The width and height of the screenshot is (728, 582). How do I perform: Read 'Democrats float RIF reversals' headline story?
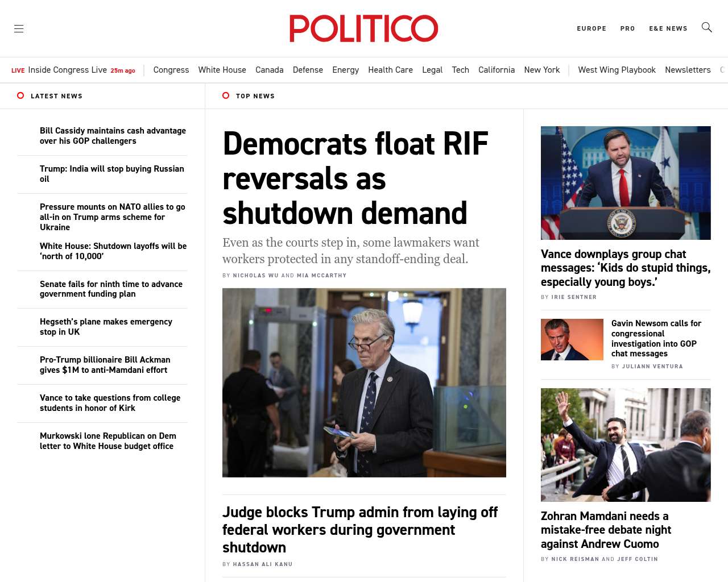tap(355, 178)
